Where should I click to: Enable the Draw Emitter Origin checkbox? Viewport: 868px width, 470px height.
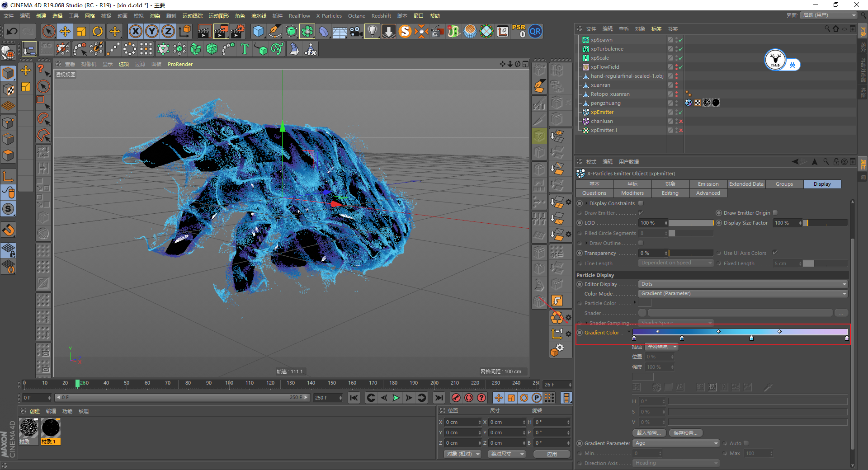tap(775, 213)
